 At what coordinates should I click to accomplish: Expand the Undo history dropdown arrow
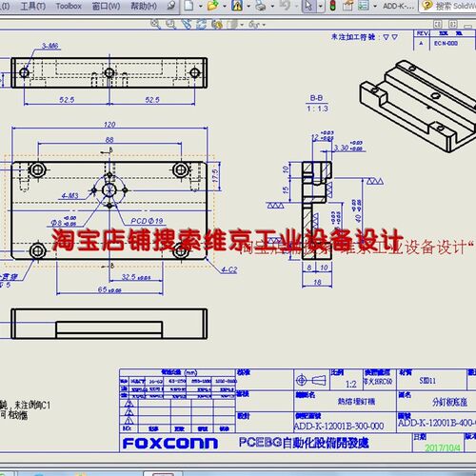coord(296,6)
